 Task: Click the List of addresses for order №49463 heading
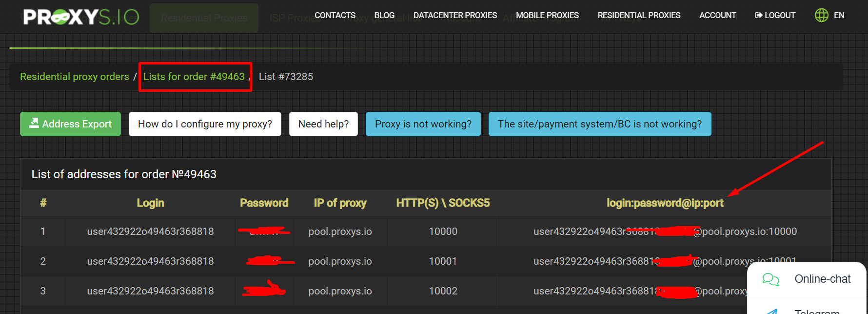click(x=124, y=174)
